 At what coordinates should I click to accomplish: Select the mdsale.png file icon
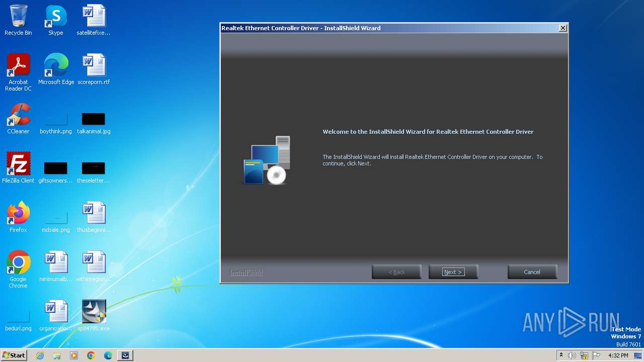[56, 221]
